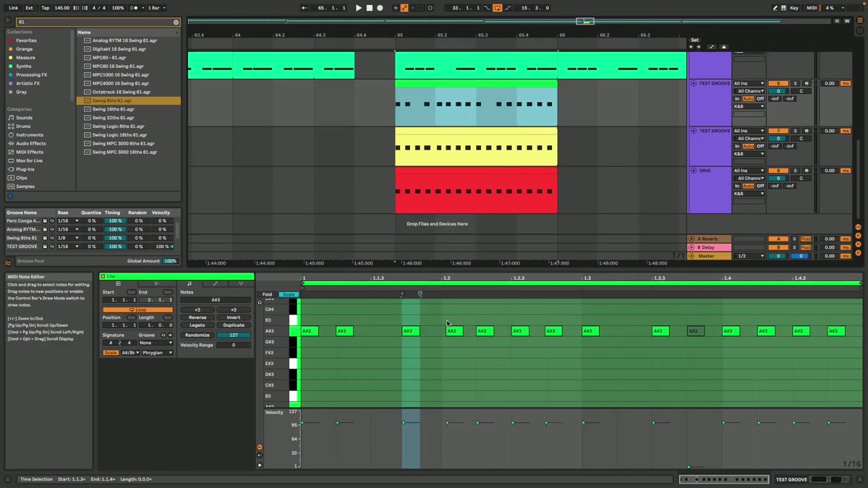
Task: Clear the browser search field
Action: pos(176,22)
